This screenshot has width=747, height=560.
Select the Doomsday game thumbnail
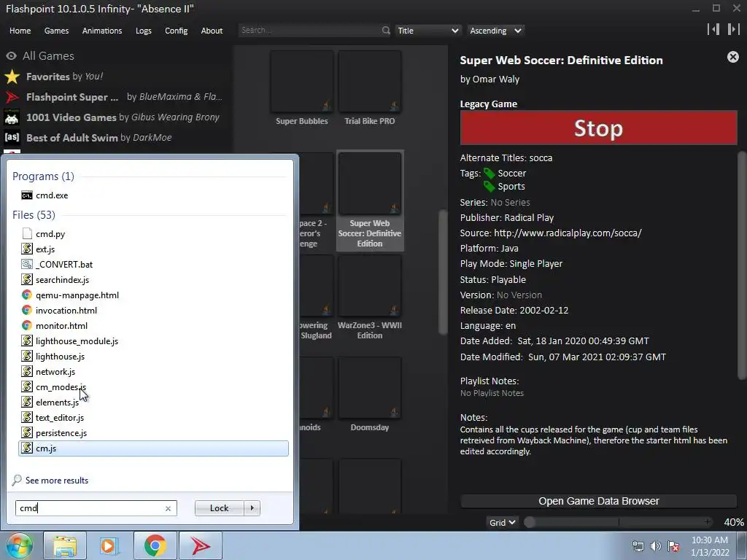click(x=370, y=388)
